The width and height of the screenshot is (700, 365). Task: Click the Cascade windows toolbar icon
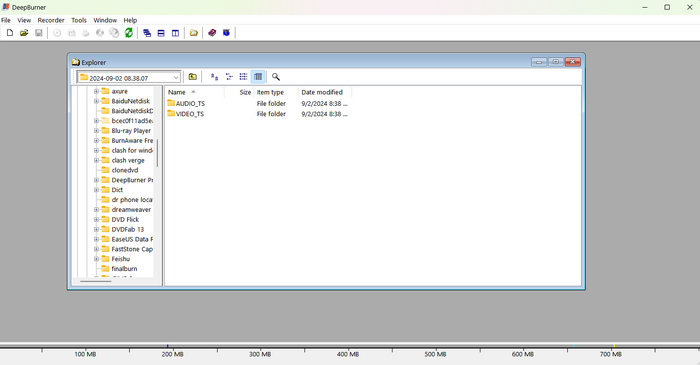[x=147, y=33]
